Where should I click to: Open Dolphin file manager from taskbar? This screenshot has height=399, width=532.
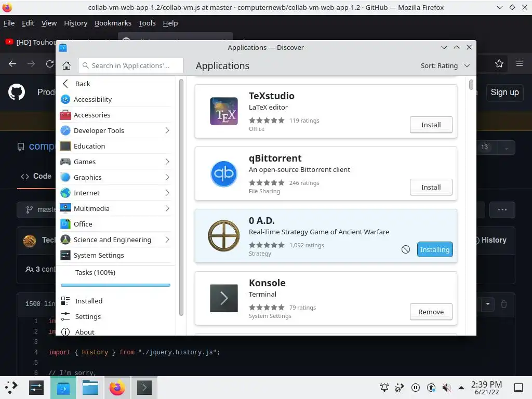coord(90,388)
